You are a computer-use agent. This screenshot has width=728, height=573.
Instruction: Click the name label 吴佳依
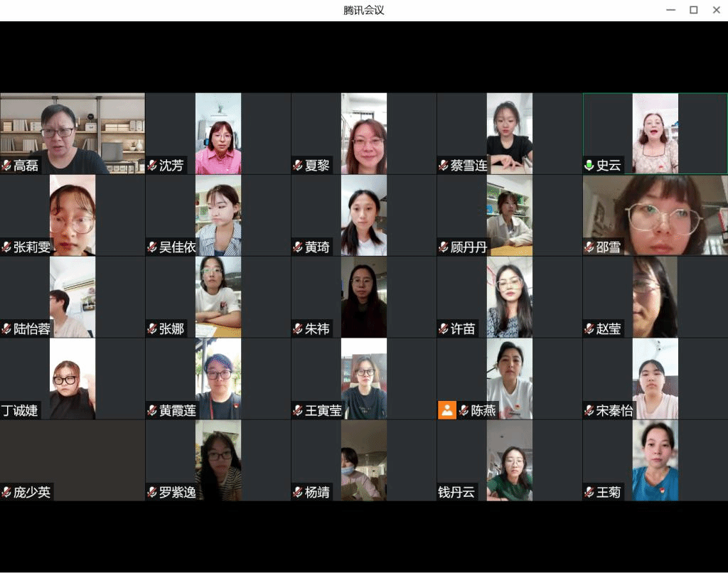177,247
